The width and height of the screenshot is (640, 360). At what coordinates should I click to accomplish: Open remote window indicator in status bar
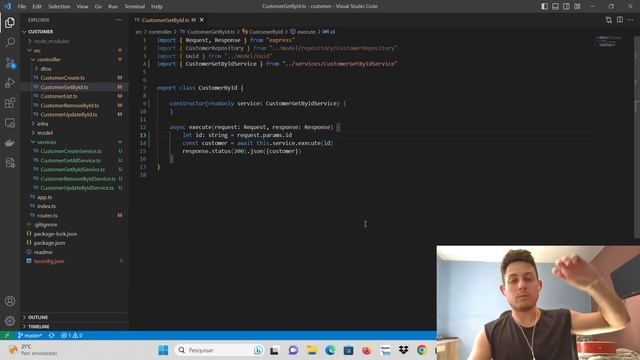pyautogui.click(x=7, y=336)
